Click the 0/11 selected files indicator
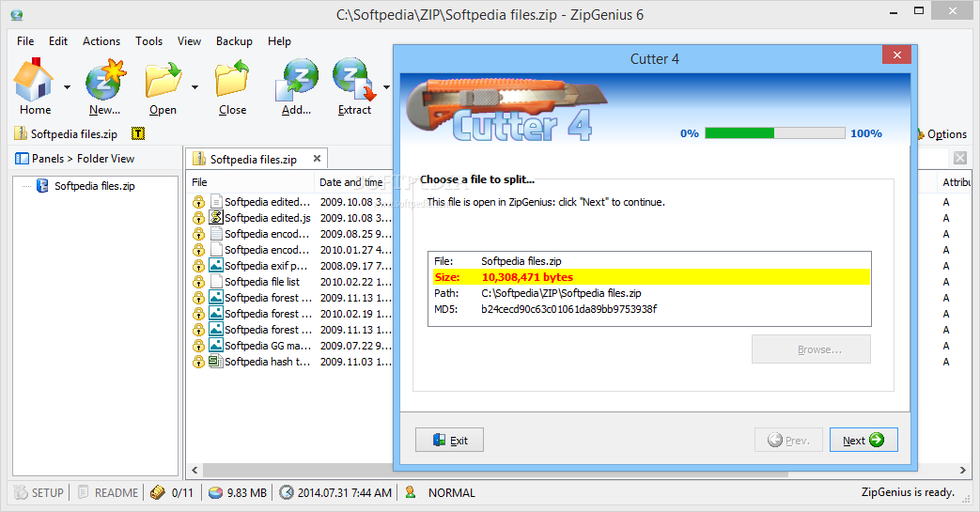980x512 pixels. (173, 492)
